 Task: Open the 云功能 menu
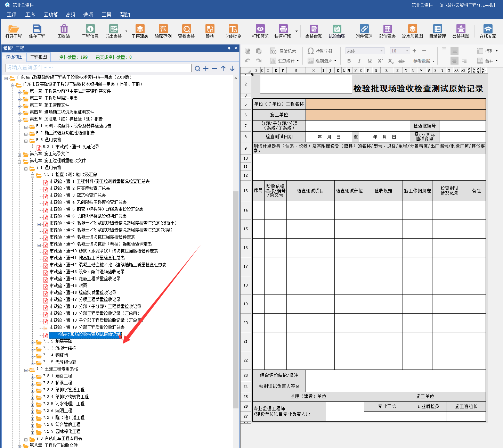click(x=51, y=15)
